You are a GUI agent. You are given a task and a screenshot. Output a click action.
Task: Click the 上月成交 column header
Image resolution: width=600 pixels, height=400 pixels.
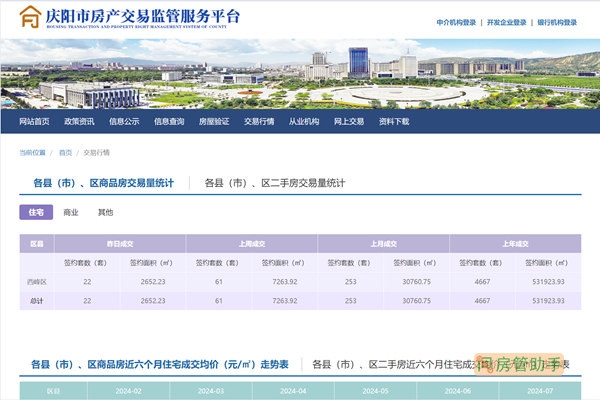383,244
